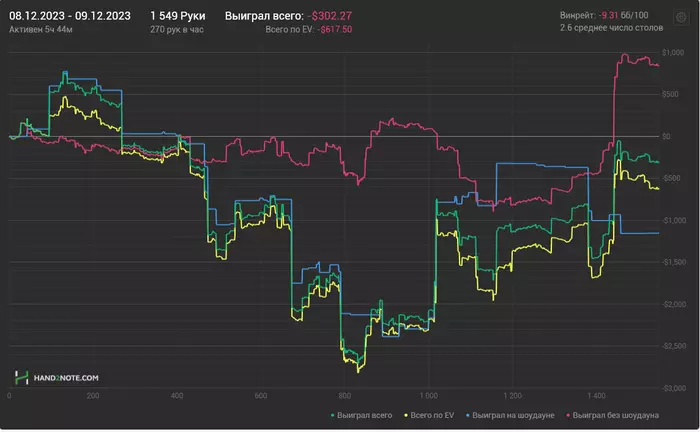The height and width of the screenshot is (432, 700).
Task: Open the HAND2NOTE.COM watermark link
Action: point(65,378)
